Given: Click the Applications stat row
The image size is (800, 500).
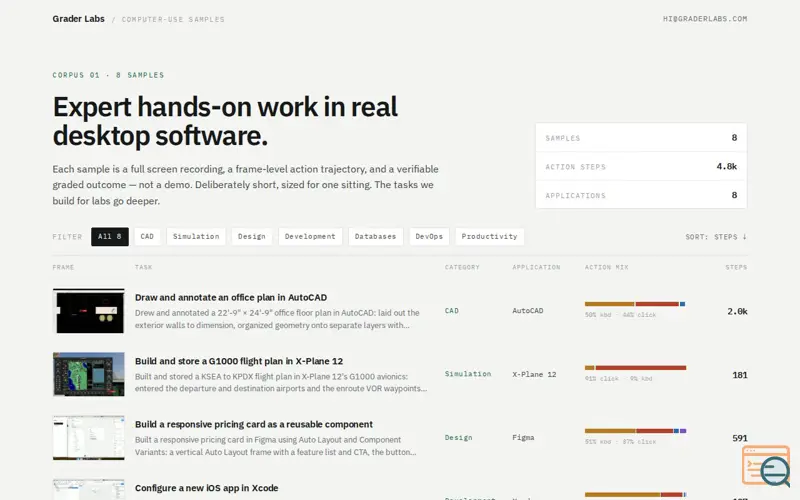Looking at the screenshot, I should pyautogui.click(x=641, y=195).
